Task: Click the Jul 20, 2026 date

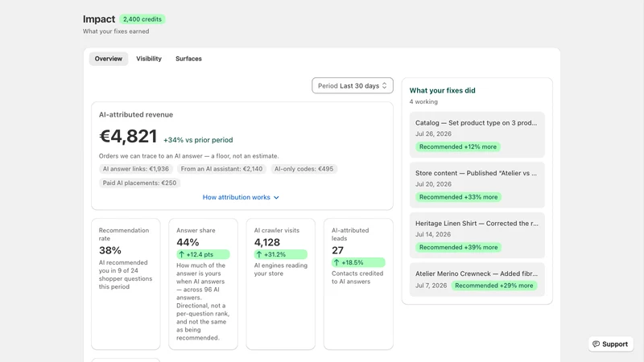Action: tap(433, 184)
